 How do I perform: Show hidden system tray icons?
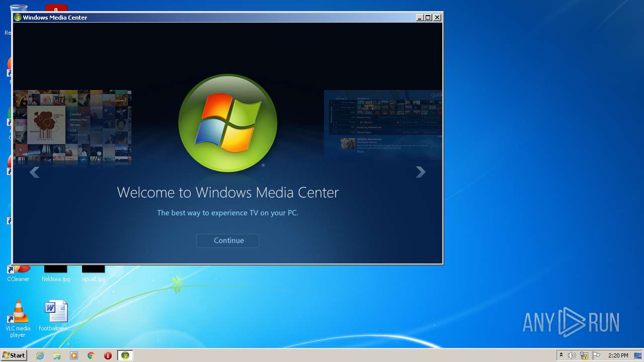coord(561,355)
